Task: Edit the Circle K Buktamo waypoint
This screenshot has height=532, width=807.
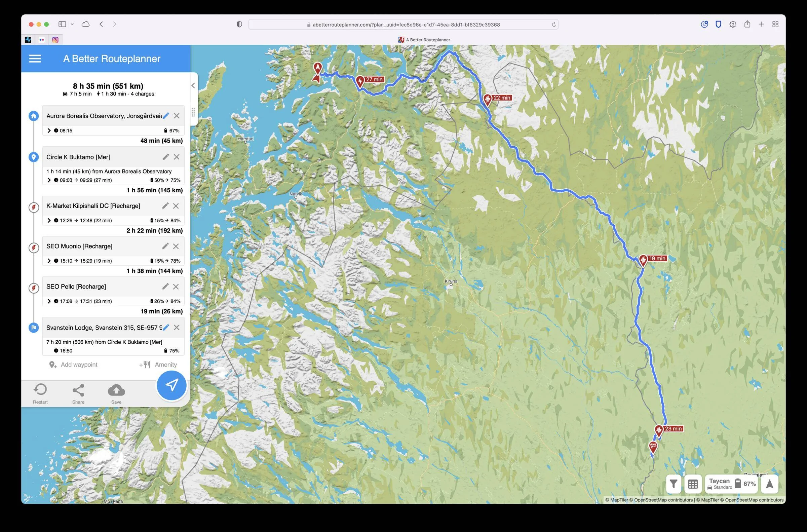Action: tap(166, 157)
